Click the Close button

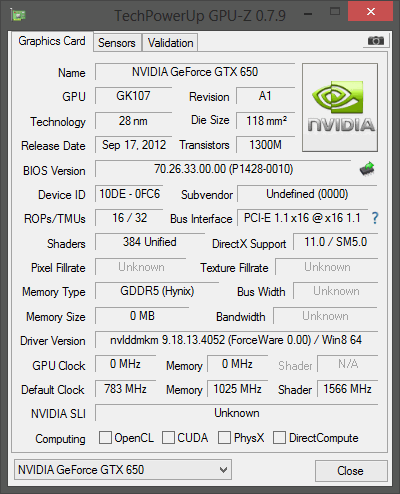351,471
